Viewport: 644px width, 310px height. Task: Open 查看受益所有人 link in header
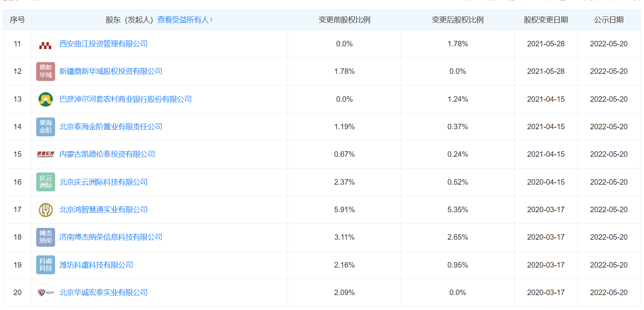pyautogui.click(x=185, y=20)
